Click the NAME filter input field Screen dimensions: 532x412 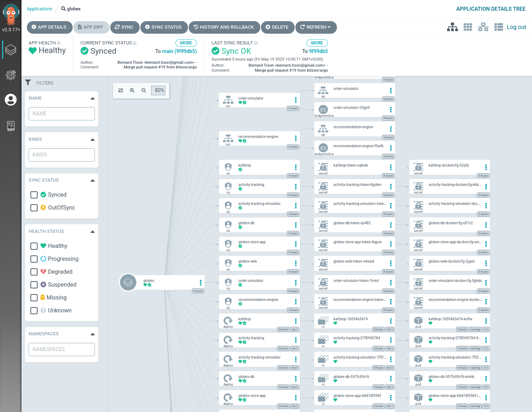point(62,114)
